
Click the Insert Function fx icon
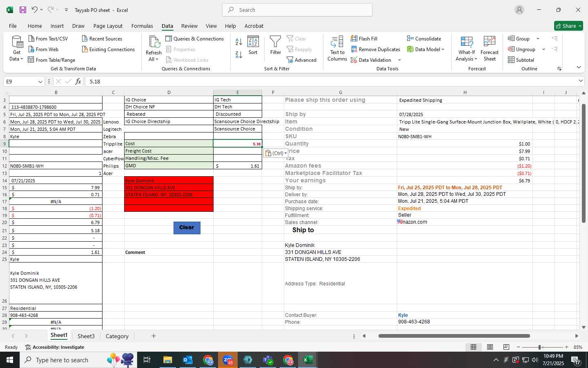tap(78, 81)
